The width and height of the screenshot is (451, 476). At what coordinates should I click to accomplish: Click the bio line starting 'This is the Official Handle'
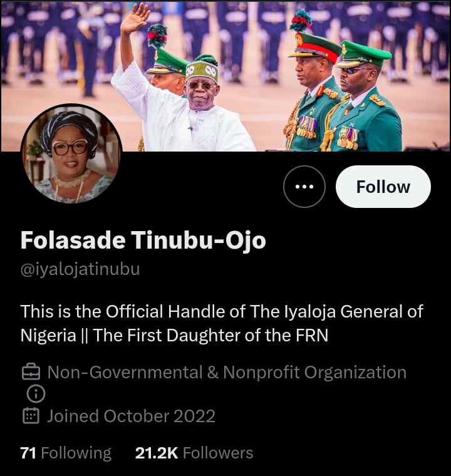click(222, 311)
